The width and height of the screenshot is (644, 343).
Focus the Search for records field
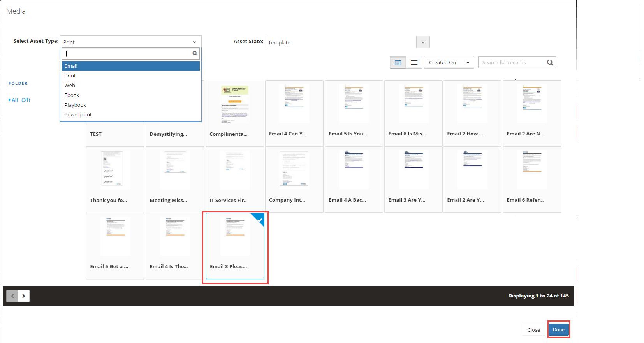[512, 62]
